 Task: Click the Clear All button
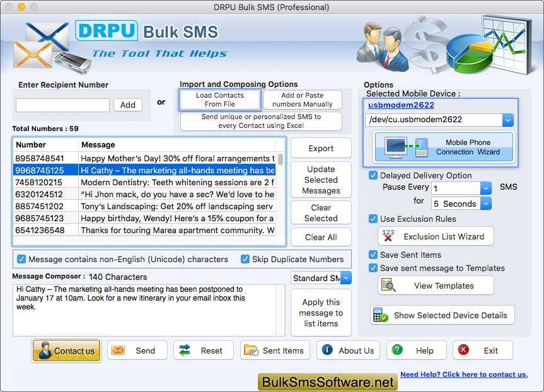coord(321,237)
